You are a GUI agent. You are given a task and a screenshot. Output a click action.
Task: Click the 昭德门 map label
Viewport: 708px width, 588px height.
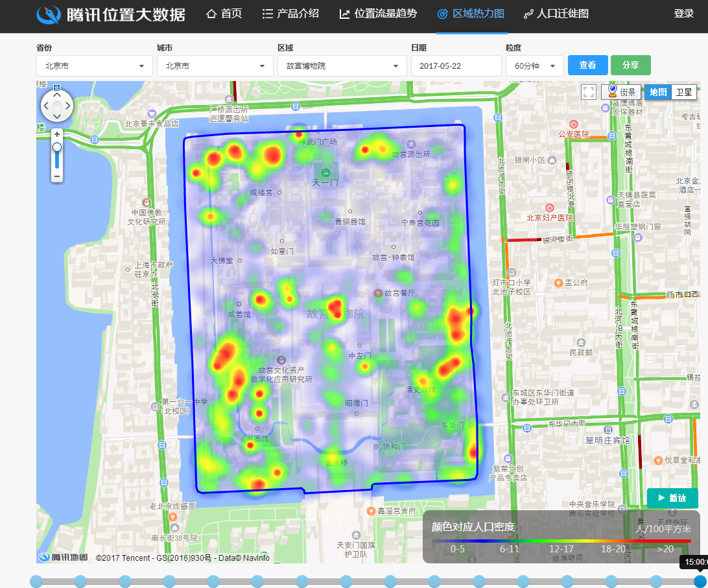coord(356,403)
